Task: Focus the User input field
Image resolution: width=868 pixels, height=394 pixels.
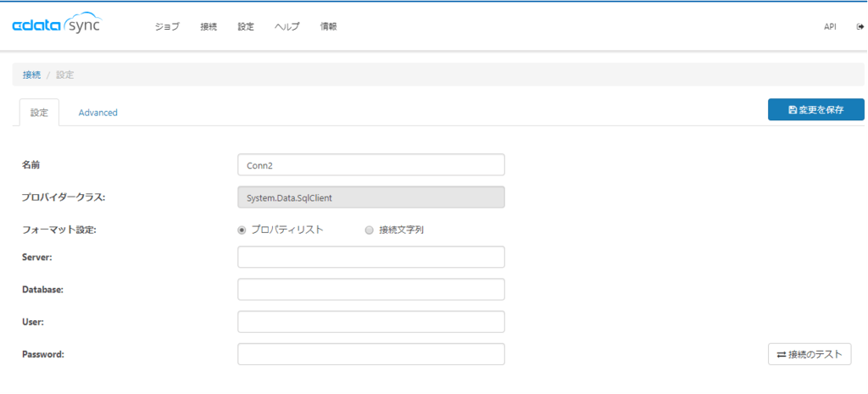Action: coord(371,322)
